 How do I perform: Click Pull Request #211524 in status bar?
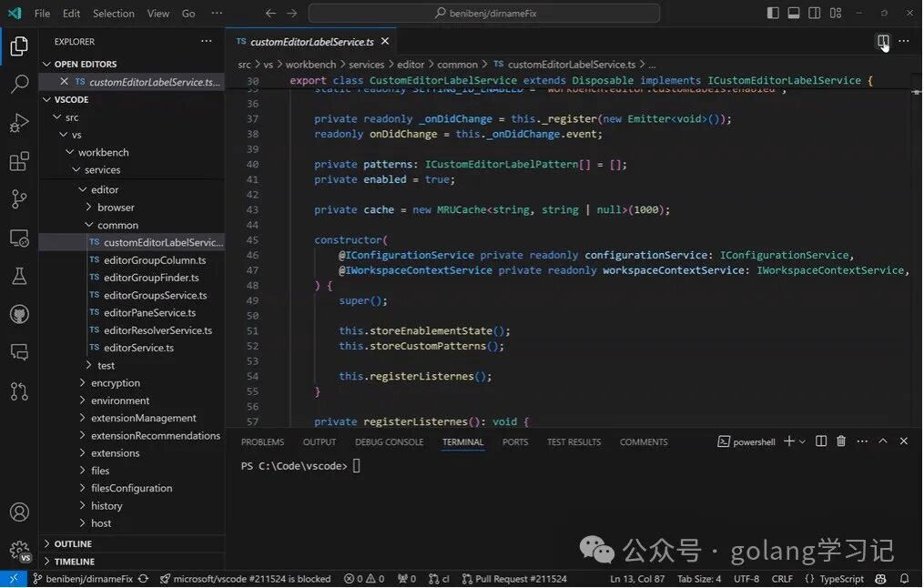(514, 579)
